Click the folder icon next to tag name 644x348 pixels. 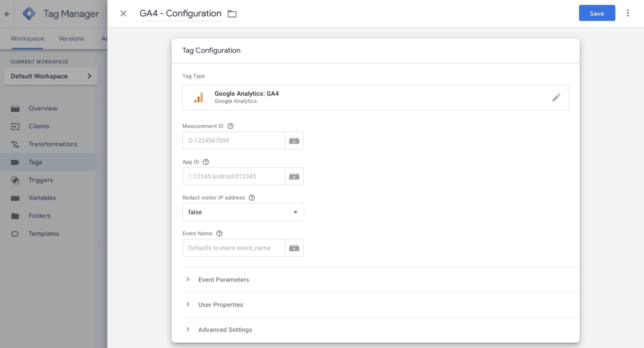point(232,14)
